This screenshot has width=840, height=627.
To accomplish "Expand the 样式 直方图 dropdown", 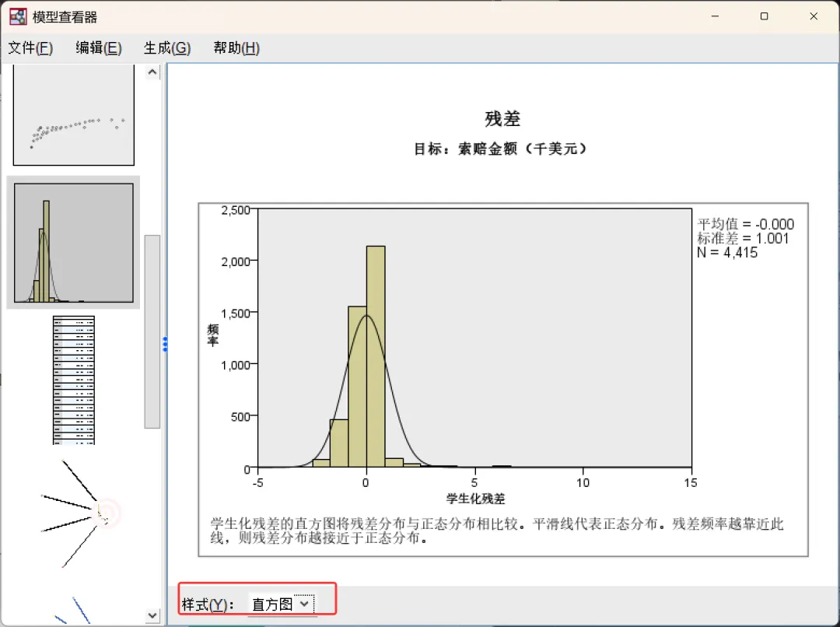I will [282, 604].
